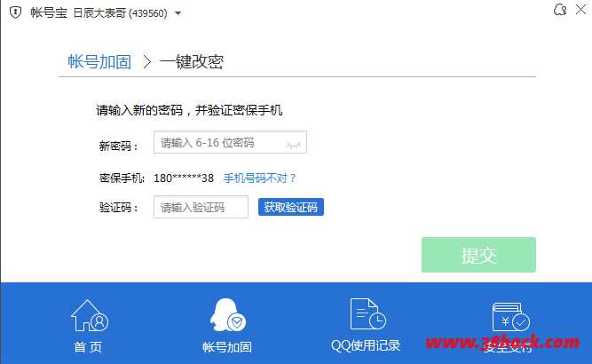
Task: Select the QQ使用记录 tab label
Action: click(366, 345)
